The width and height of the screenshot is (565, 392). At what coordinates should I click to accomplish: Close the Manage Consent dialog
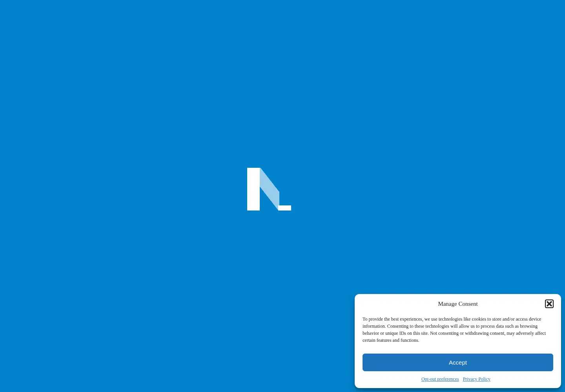coord(549,304)
